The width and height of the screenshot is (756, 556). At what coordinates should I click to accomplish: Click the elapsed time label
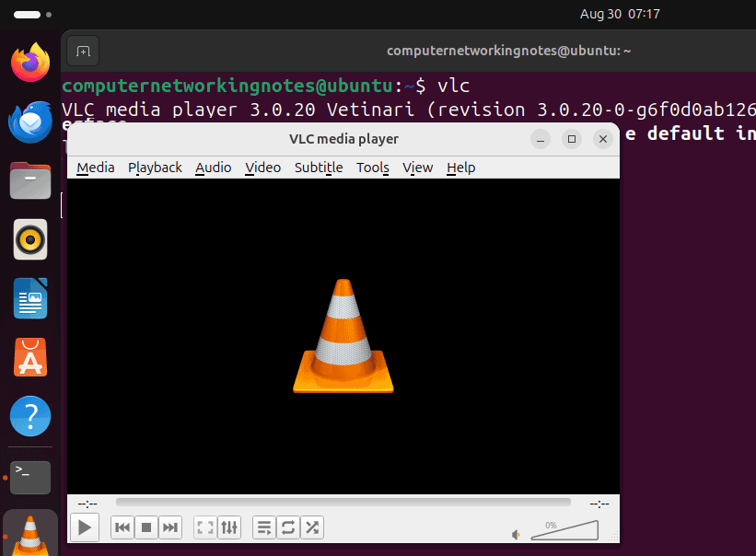[x=87, y=504]
